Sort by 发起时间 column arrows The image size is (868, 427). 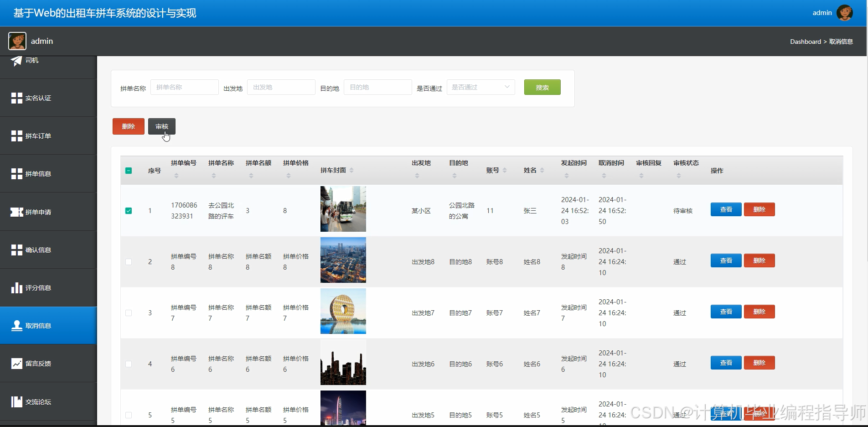pos(567,176)
